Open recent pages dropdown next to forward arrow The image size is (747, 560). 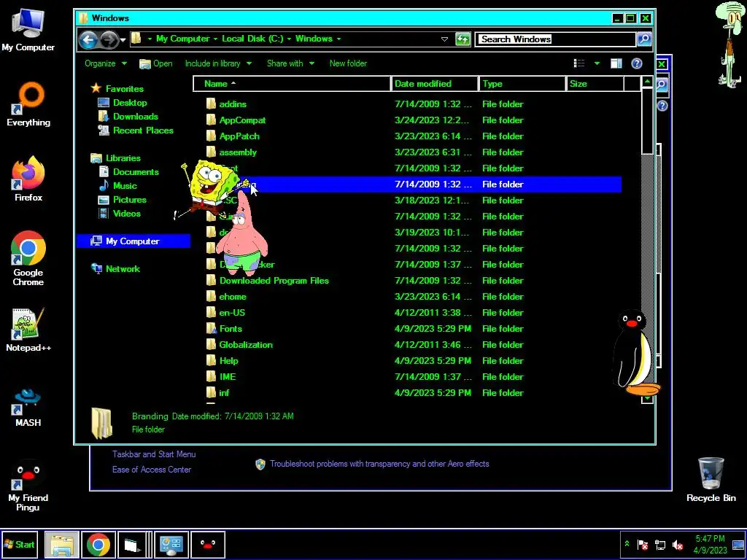[123, 40]
